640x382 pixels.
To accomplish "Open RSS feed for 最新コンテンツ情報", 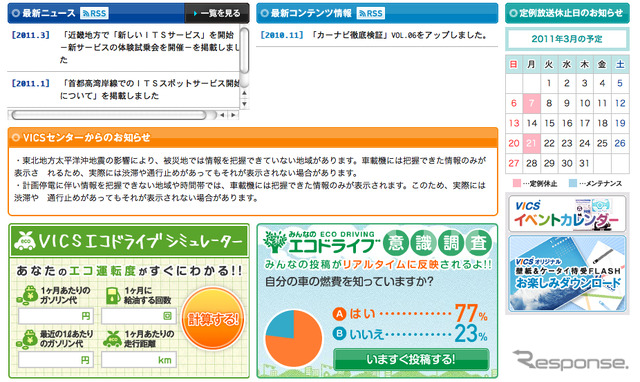I will [x=371, y=13].
